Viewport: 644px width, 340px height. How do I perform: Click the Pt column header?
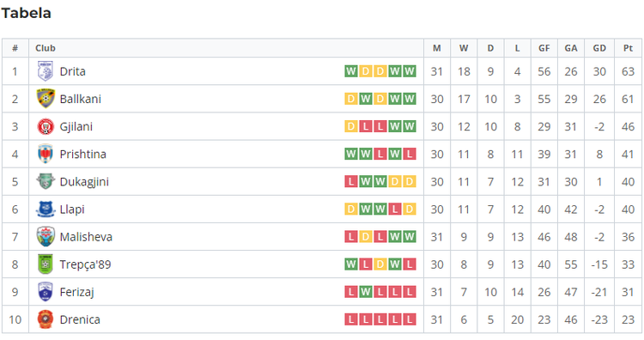(628, 48)
